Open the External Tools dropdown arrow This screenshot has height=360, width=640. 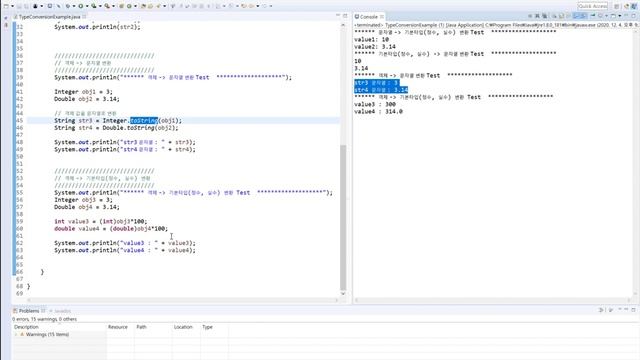coord(113,6)
